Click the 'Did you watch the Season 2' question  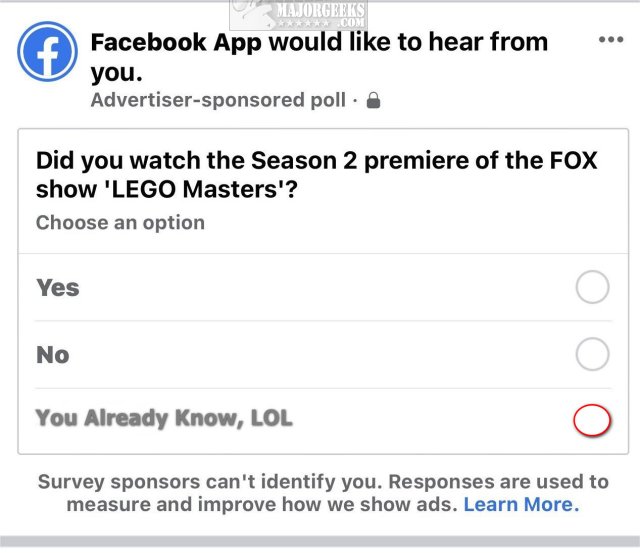(x=316, y=175)
